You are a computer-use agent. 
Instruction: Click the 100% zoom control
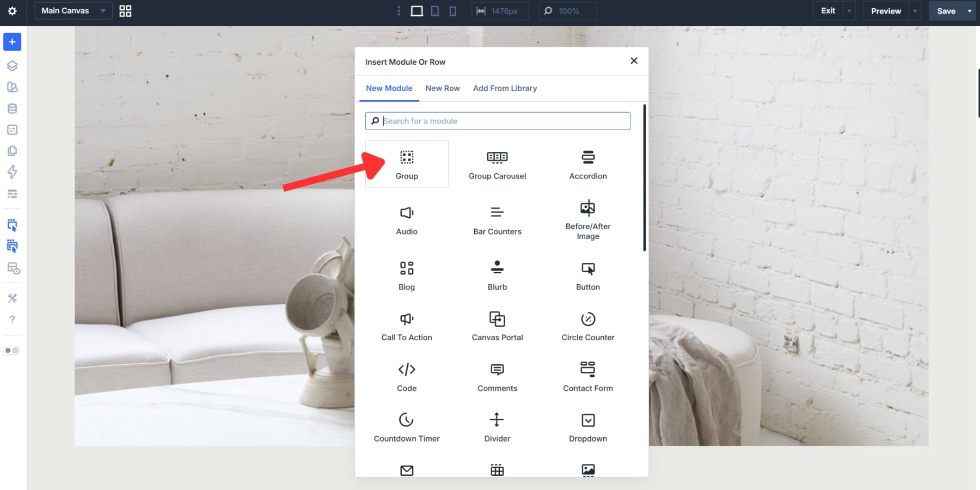pos(567,10)
